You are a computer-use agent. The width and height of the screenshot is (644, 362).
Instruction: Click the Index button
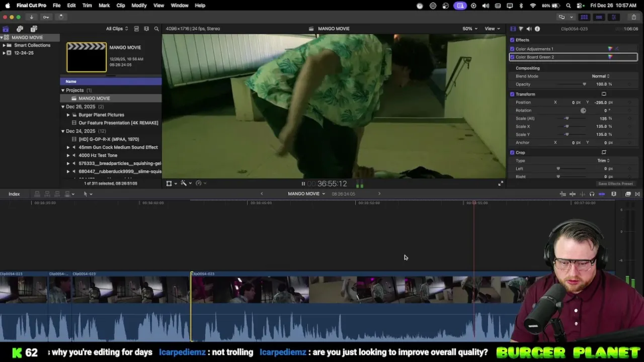14,194
